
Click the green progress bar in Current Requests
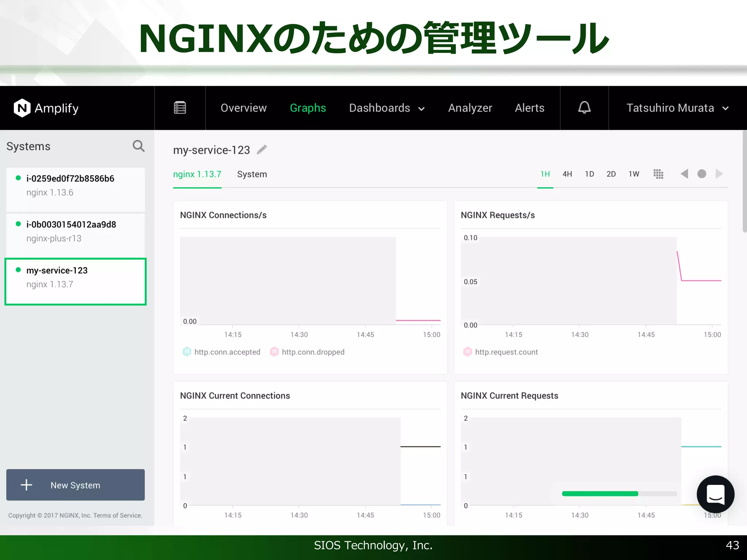pos(600,494)
